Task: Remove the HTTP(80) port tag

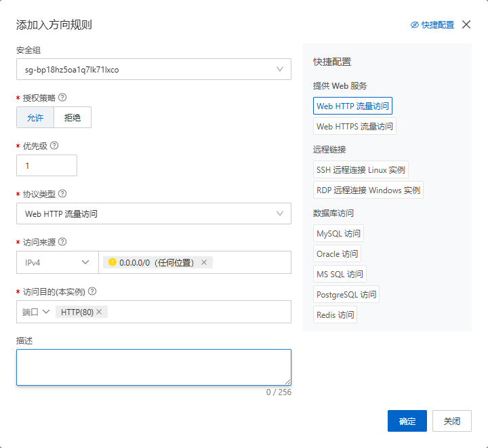Action: coord(100,312)
